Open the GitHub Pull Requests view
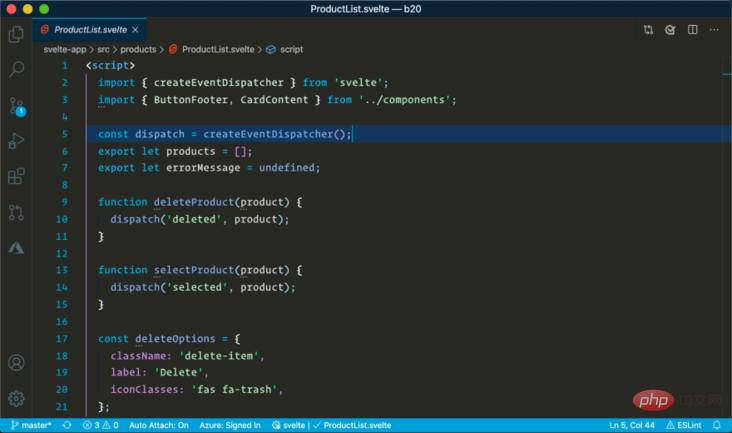This screenshot has height=433, width=732. [x=16, y=212]
